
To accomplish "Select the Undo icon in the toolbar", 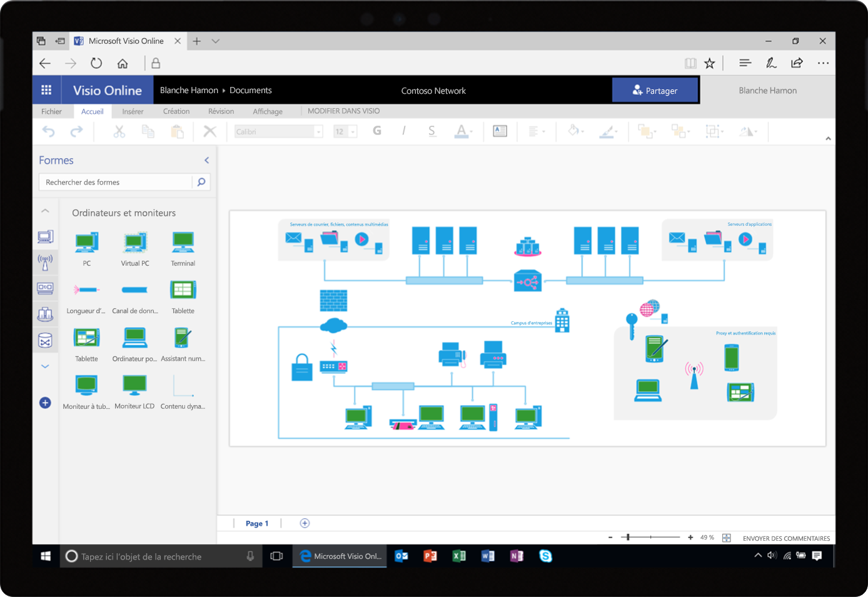I will 49,131.
